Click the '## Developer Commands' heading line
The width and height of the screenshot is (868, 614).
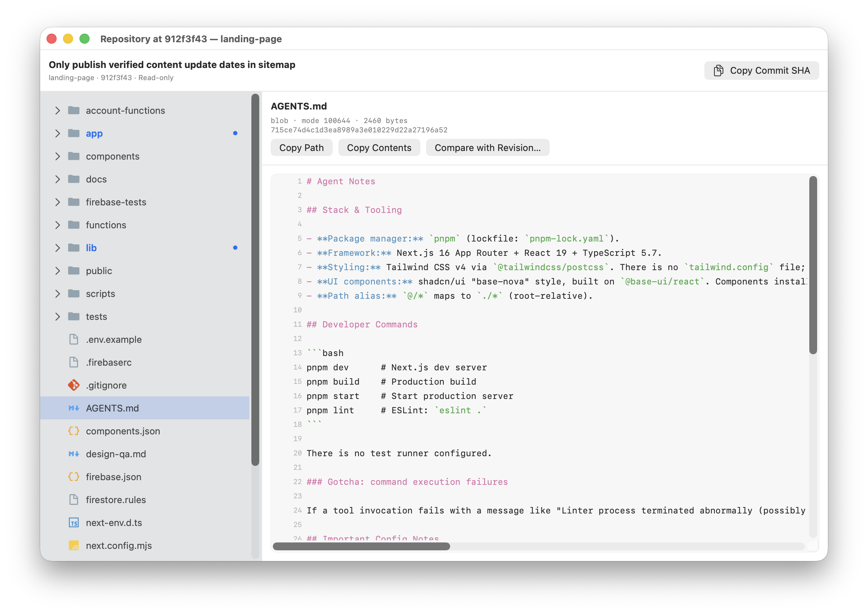pyautogui.click(x=362, y=325)
